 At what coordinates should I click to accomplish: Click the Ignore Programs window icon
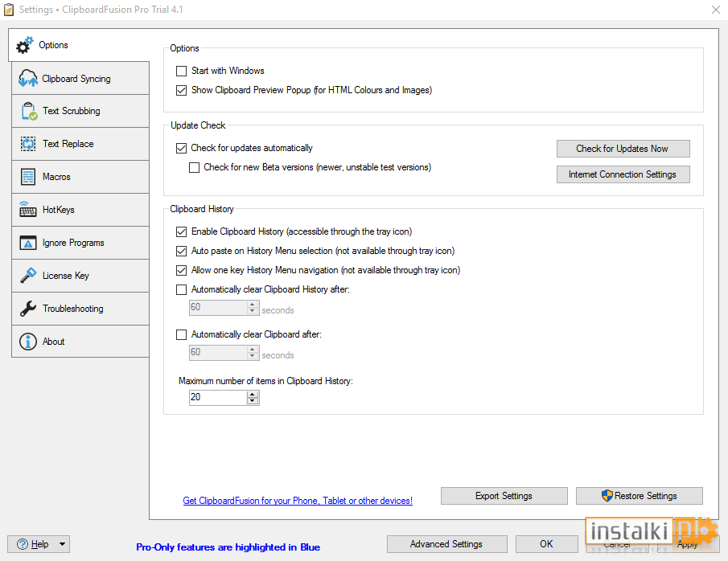point(28,243)
